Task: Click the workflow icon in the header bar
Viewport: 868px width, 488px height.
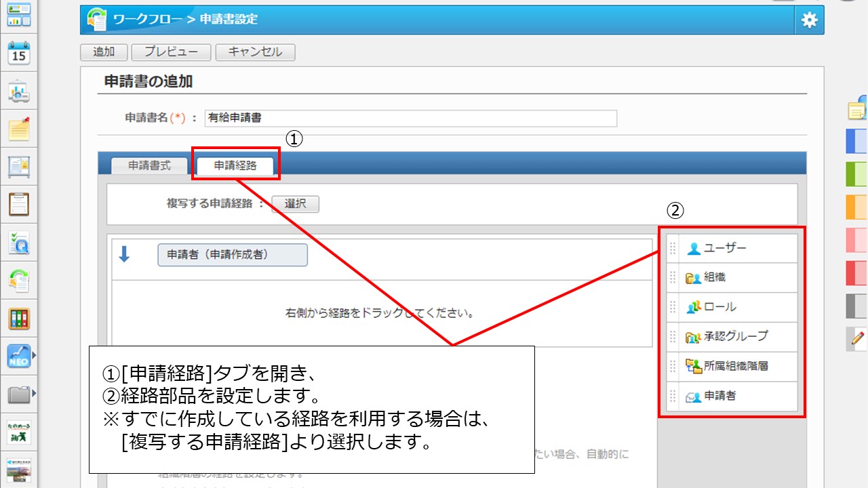Action: [x=98, y=20]
